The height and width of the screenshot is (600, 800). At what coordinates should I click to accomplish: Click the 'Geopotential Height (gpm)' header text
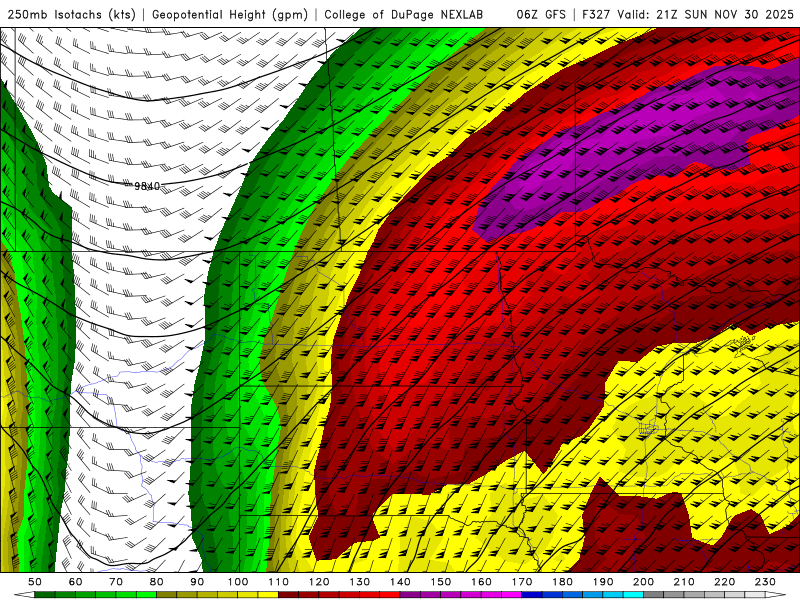[x=230, y=14]
